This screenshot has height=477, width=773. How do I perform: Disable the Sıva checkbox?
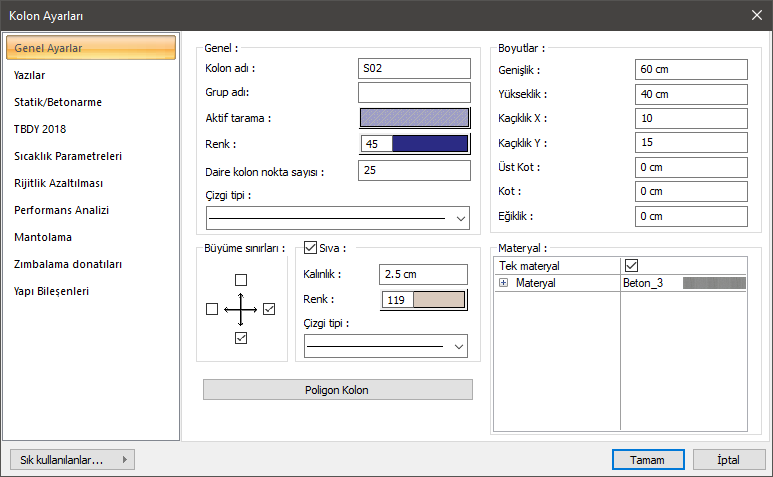(310, 247)
